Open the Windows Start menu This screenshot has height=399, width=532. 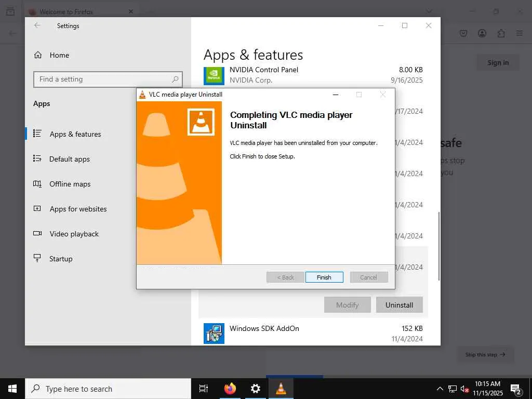(x=12, y=389)
